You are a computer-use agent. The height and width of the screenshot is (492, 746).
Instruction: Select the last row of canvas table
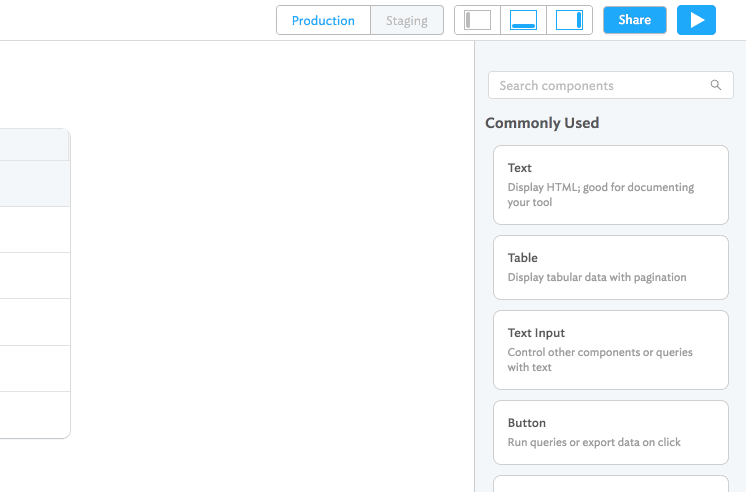click(x=34, y=415)
